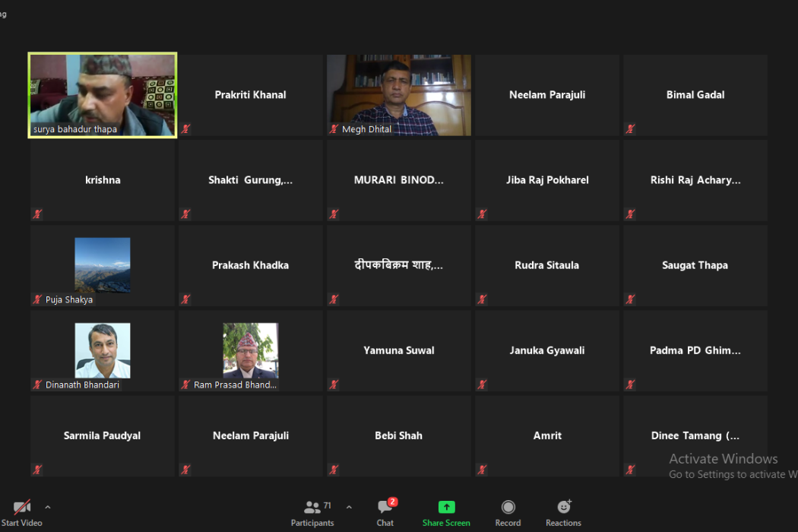The image size is (798, 532).
Task: Click the name Rudra Sitaula
Action: pyautogui.click(x=546, y=265)
